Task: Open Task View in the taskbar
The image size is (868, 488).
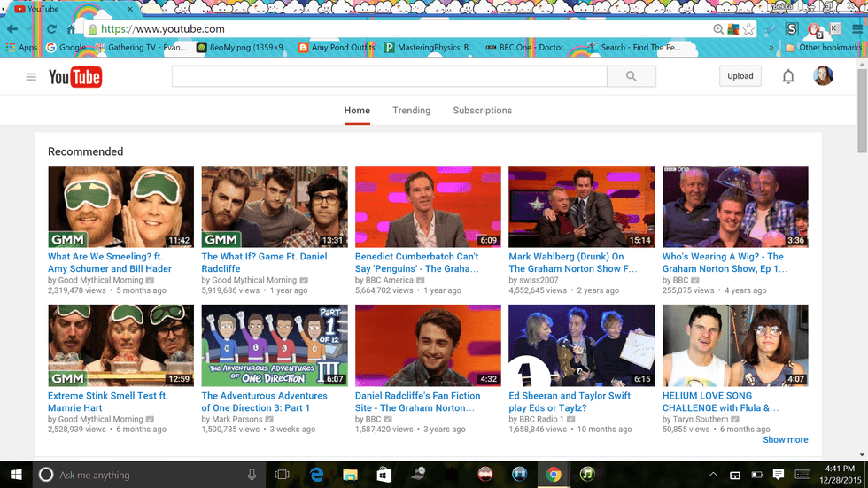Action: (282, 475)
